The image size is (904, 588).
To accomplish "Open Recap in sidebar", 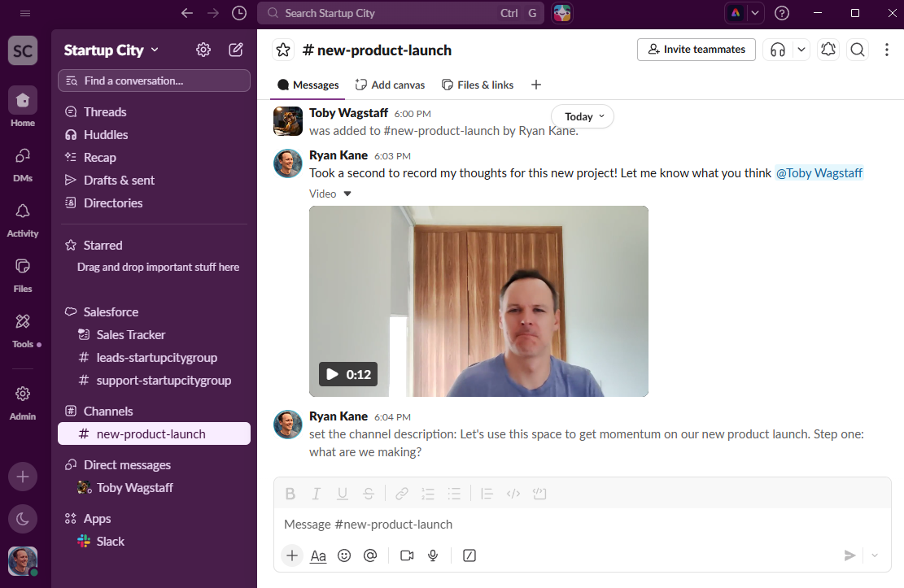I will point(154,158).
